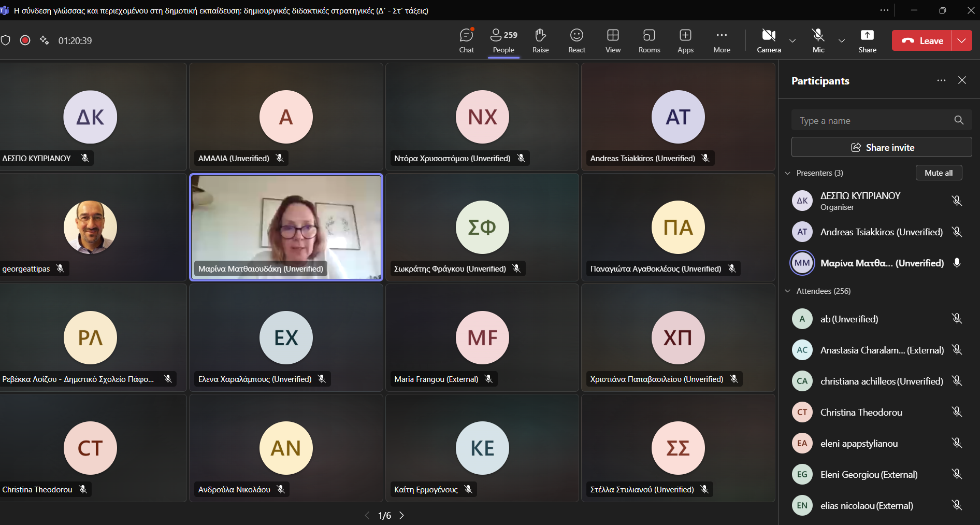Viewport: 980px width, 525px height.
Task: Open breakout Rooms
Action: (x=649, y=40)
